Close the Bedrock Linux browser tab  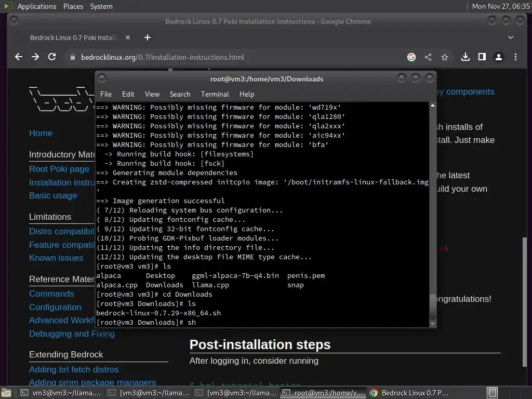click(x=128, y=37)
